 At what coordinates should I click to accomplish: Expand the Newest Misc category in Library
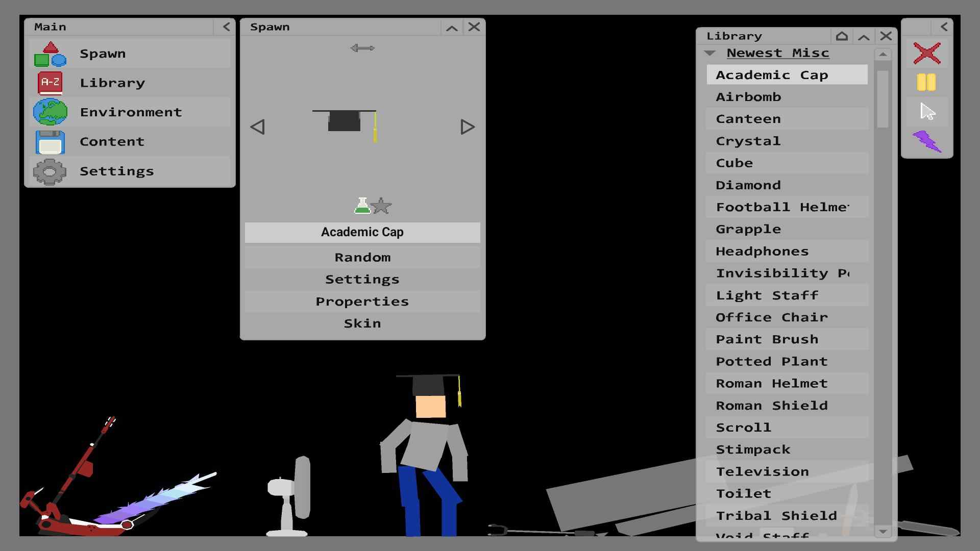710,53
